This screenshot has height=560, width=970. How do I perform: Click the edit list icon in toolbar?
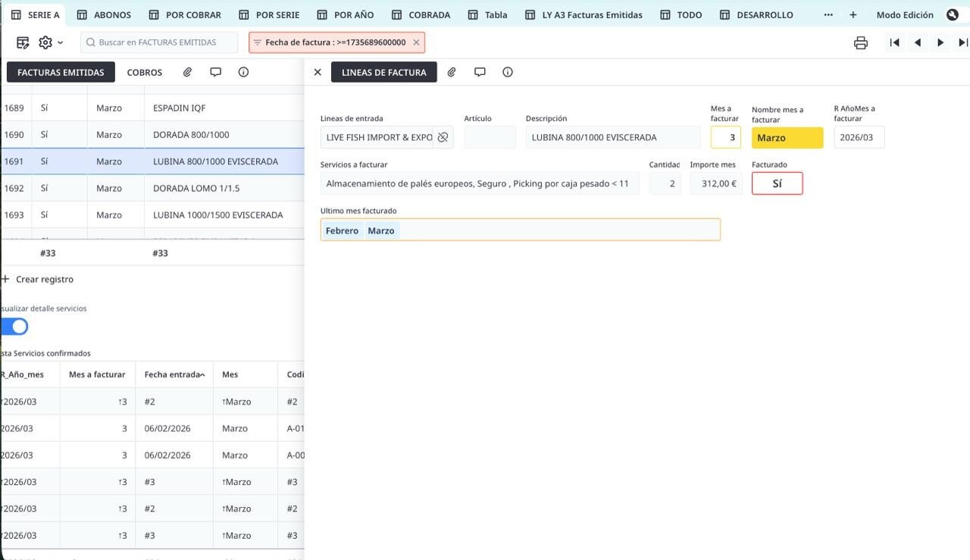23,42
